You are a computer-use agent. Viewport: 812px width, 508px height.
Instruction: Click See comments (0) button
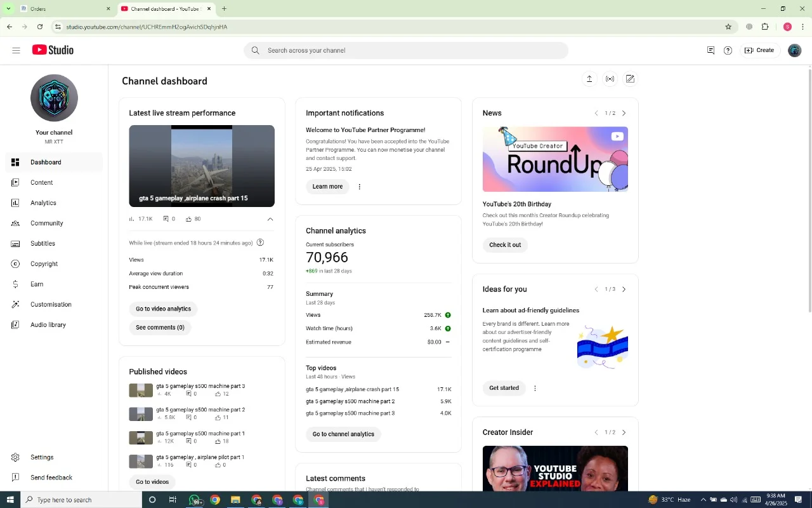tap(160, 328)
